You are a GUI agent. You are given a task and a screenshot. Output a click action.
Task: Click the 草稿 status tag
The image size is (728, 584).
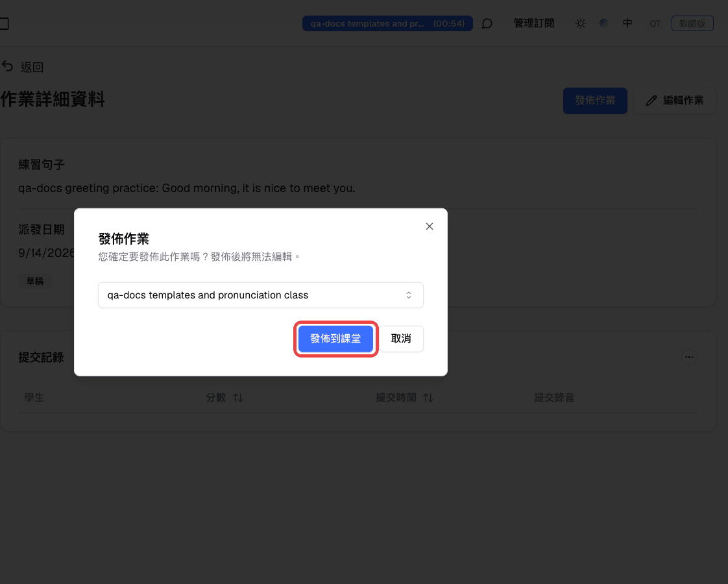[35, 282]
